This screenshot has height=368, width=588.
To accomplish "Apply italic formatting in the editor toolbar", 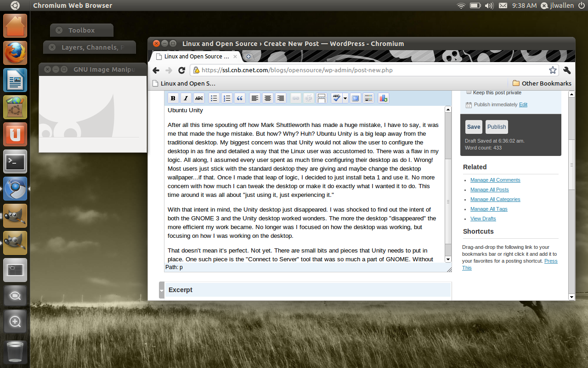I will click(x=186, y=98).
